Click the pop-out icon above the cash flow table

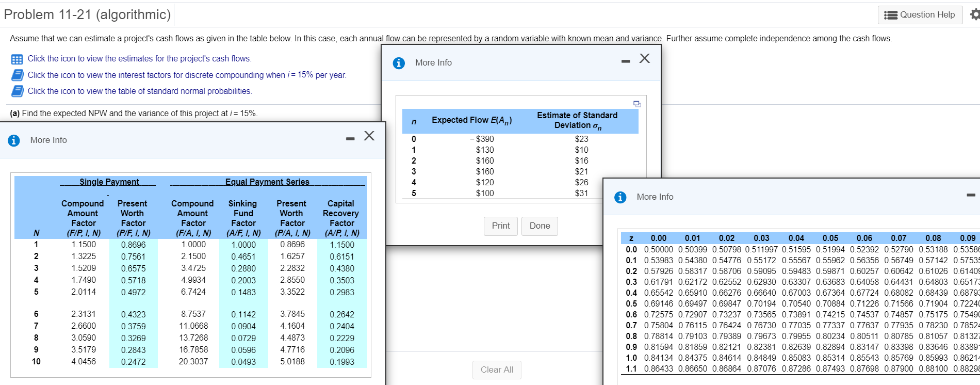637,104
